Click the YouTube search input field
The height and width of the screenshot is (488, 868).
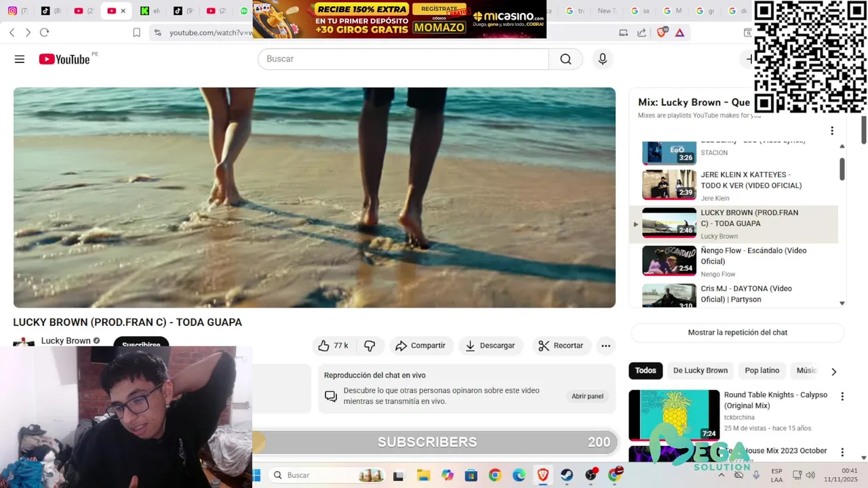403,59
